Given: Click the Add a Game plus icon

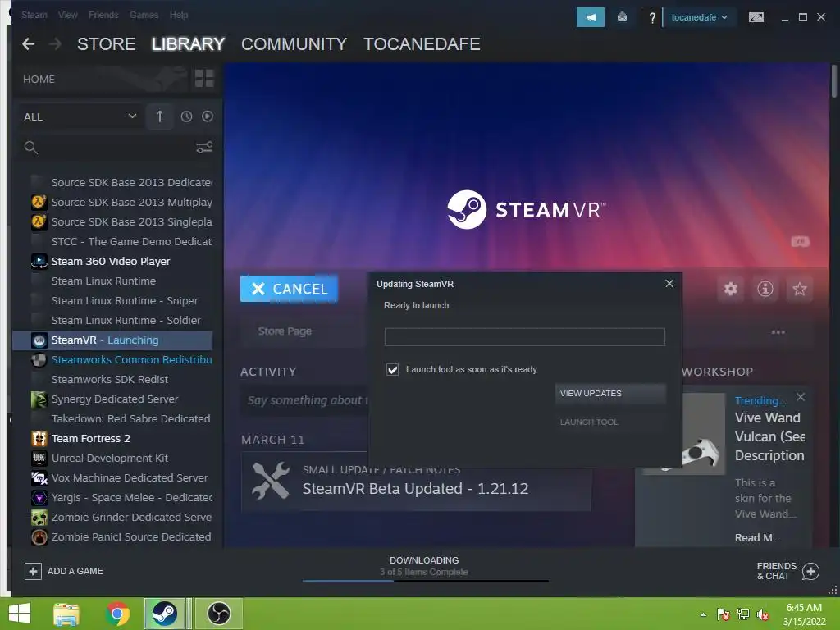Looking at the screenshot, I should tap(33, 571).
